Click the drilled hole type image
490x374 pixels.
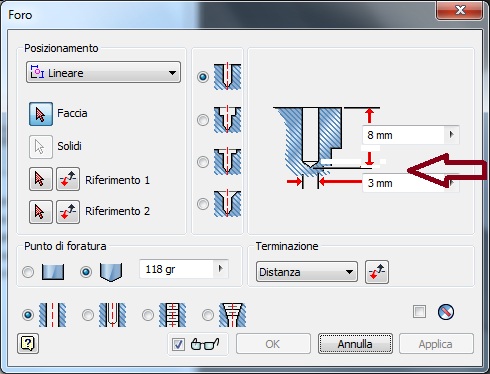227,76
